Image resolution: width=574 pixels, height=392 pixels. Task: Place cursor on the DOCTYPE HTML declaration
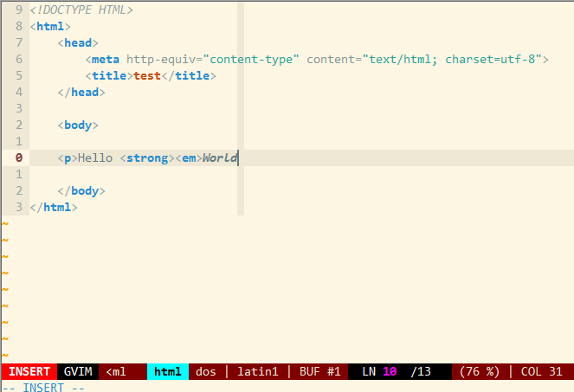click(x=81, y=10)
